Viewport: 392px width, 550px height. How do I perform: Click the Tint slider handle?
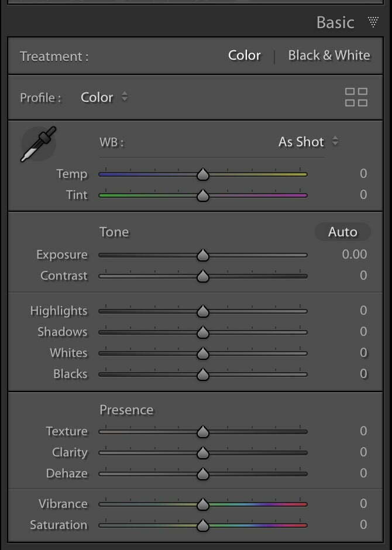202,195
